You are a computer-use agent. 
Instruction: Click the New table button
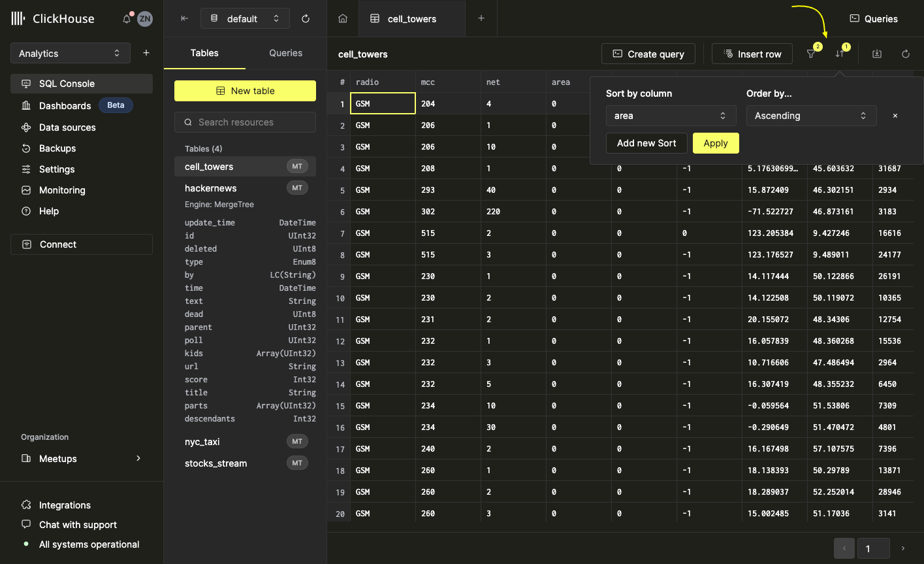(x=245, y=91)
